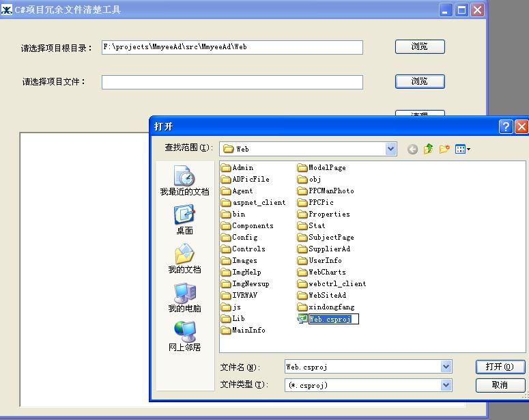This screenshot has width=529, height=420.
Task: Expand the file name combo box
Action: click(x=446, y=367)
